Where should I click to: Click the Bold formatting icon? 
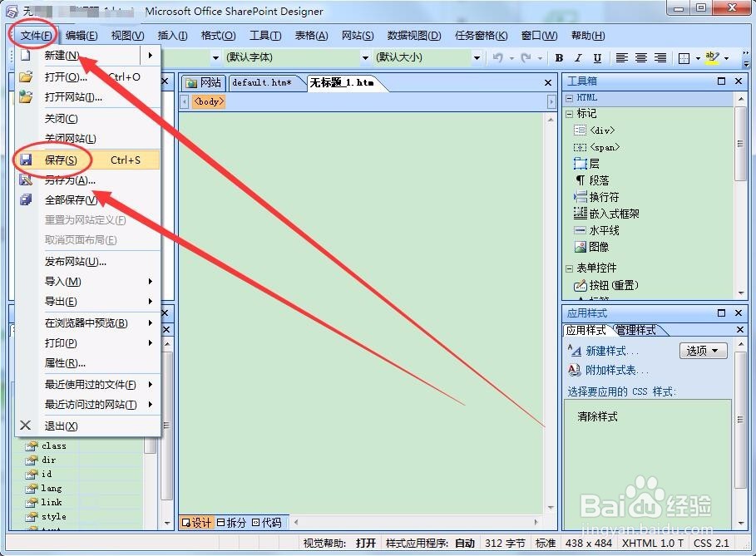click(559, 58)
